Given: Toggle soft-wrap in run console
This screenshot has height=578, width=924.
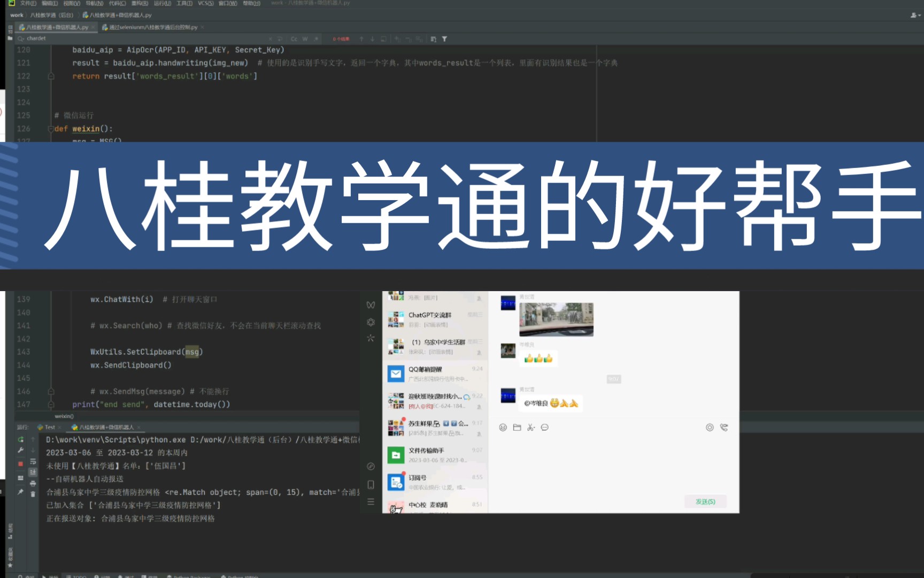Looking at the screenshot, I should (33, 461).
